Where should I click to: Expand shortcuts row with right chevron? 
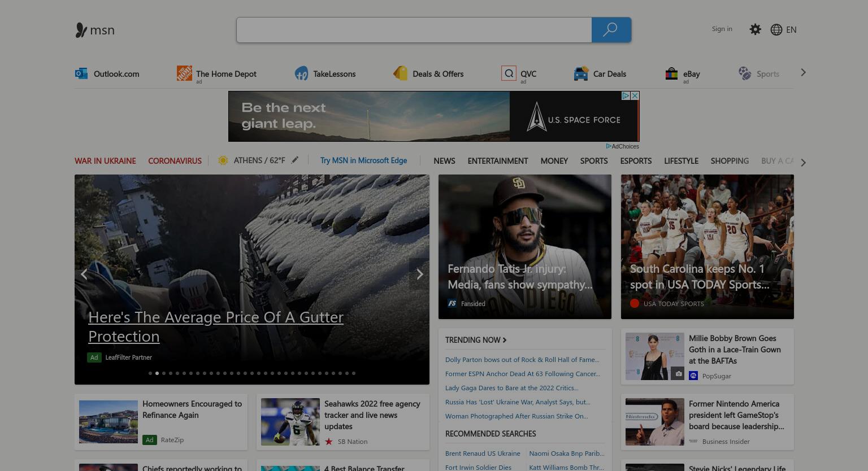[x=803, y=72]
